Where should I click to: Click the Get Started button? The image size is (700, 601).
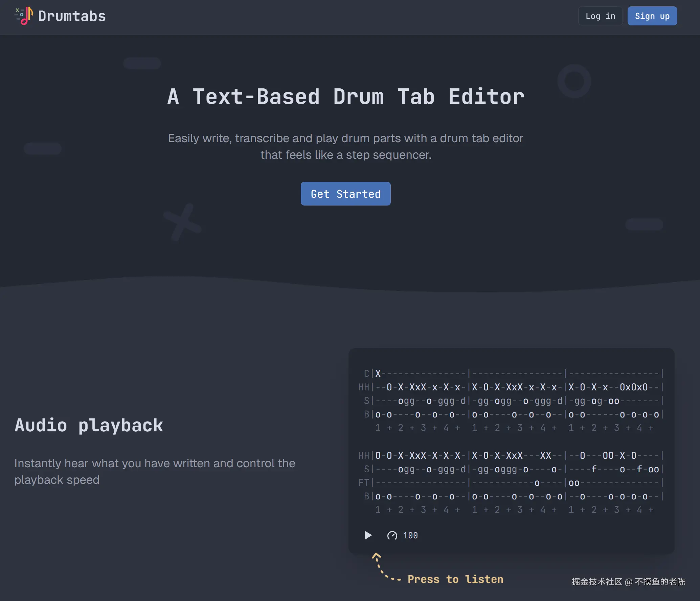(345, 194)
